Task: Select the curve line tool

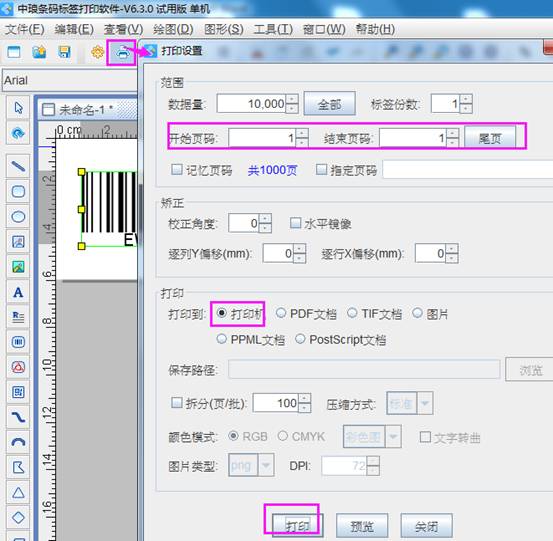Action: pyautogui.click(x=18, y=417)
